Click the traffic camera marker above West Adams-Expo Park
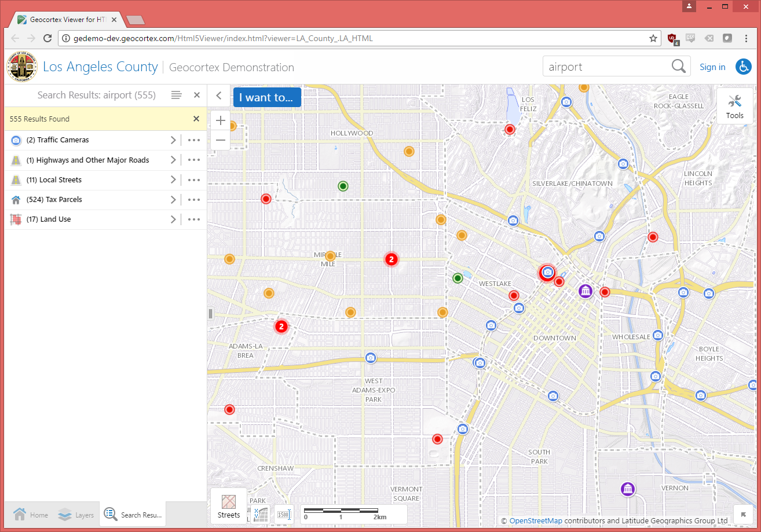The height and width of the screenshot is (532, 761). [371, 358]
